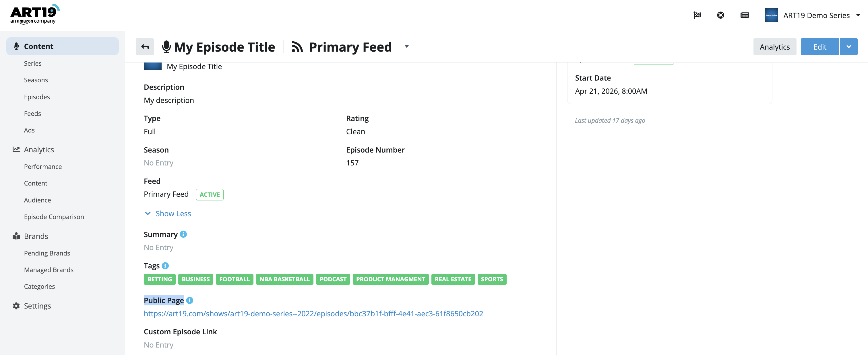Open the public page episode URL
The image size is (868, 355).
point(313,313)
